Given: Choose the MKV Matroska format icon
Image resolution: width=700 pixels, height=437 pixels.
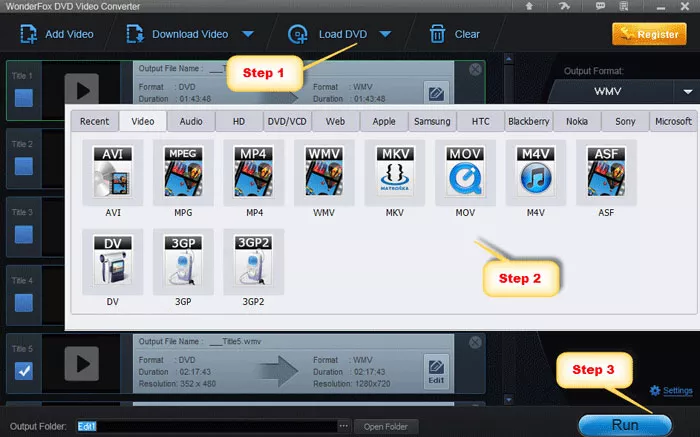Looking at the screenshot, I should 395,172.
